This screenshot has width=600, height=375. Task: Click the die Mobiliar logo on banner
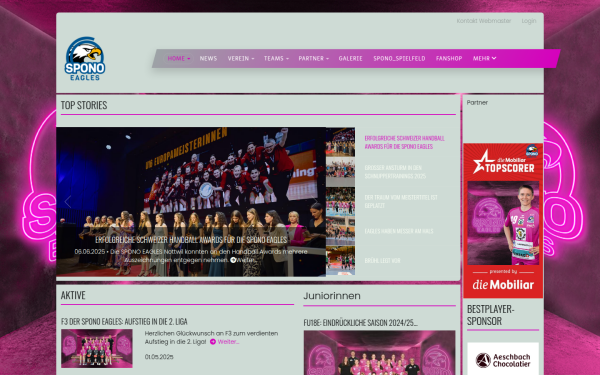(x=503, y=285)
